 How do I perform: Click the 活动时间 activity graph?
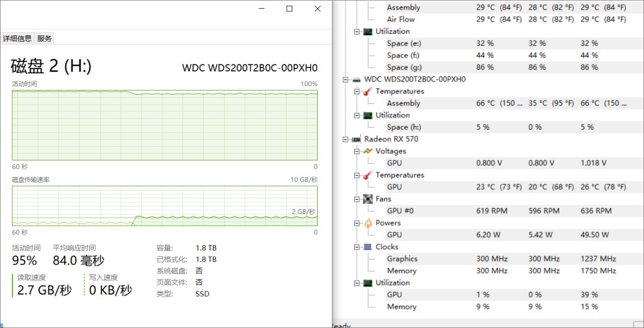point(164,125)
